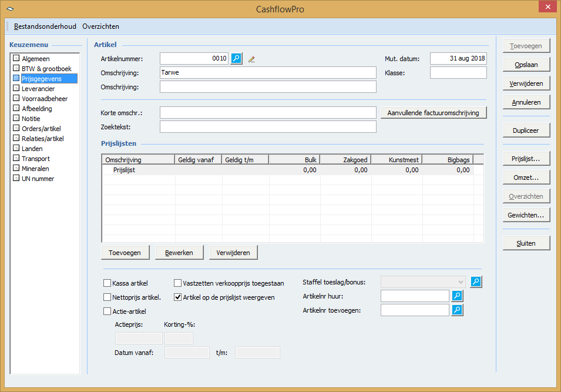Viewport: 561px width, 392px height.
Task: Click the Zakgoed column header
Action: (x=345, y=160)
